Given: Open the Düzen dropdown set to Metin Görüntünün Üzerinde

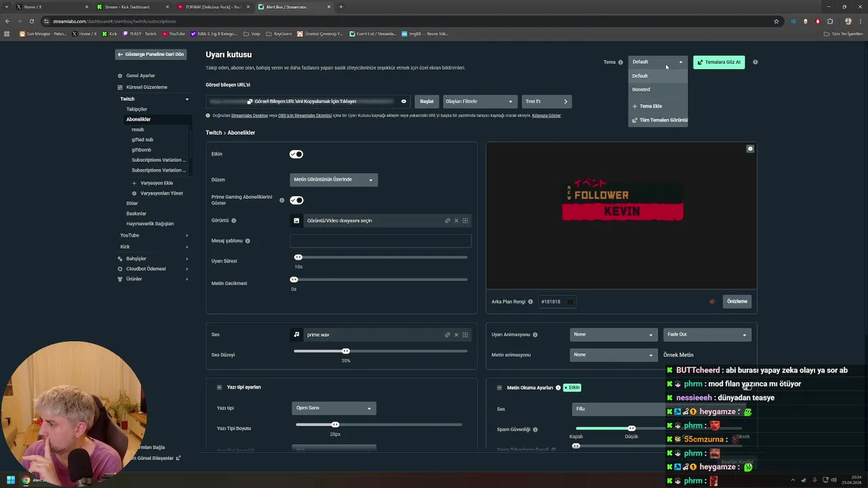Looking at the screenshot, I should 334,180.
